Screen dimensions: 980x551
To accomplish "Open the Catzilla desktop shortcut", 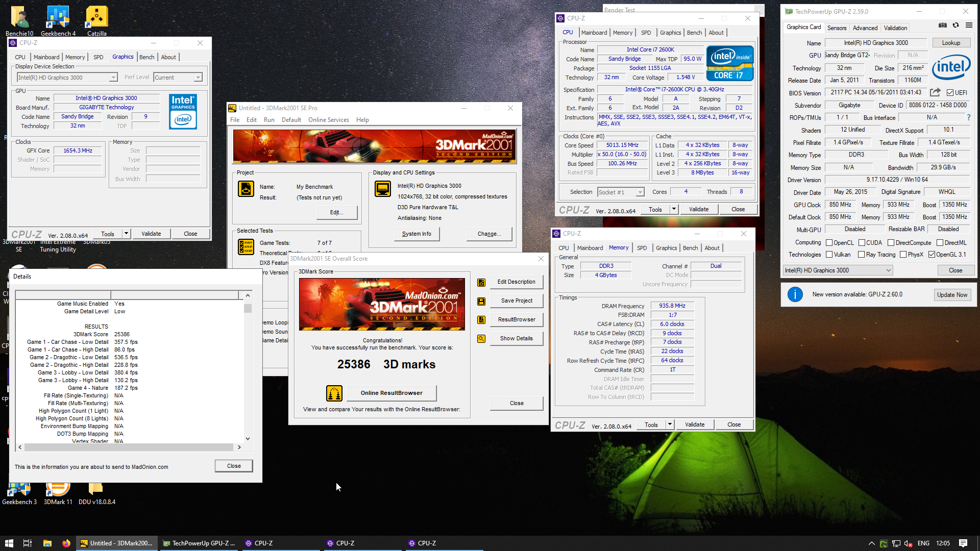I will [x=97, y=21].
